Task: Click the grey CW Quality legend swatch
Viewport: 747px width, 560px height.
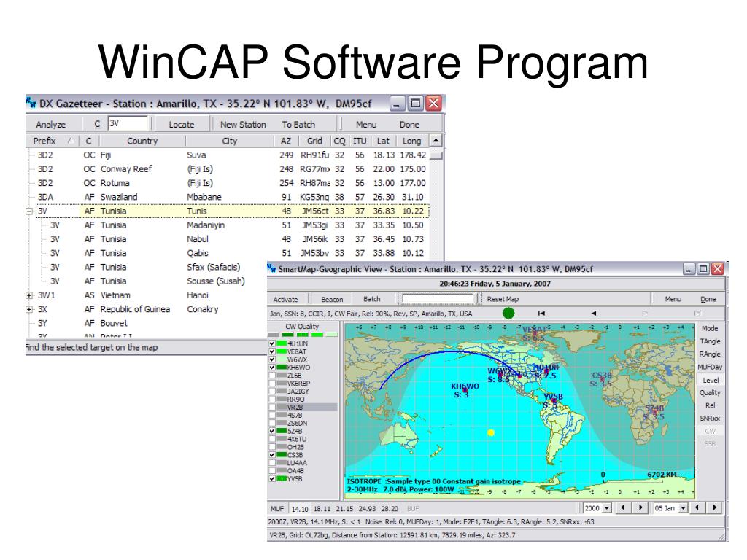Action: tap(274, 335)
